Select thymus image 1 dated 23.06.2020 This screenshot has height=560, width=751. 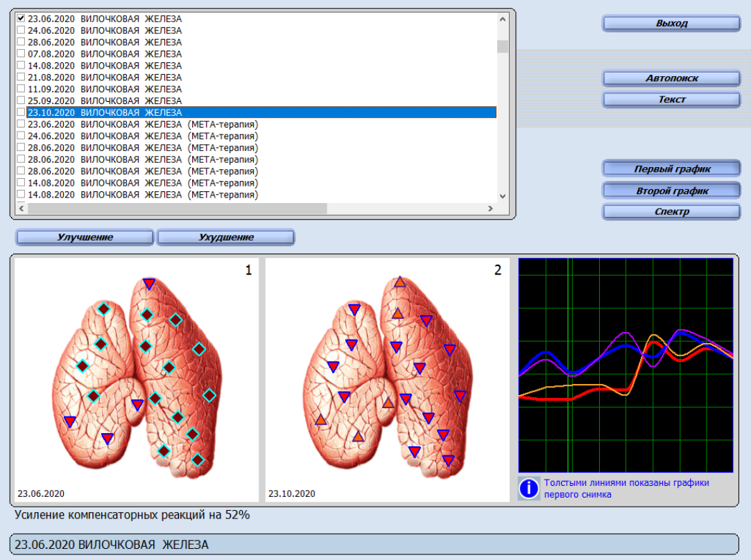(x=137, y=380)
